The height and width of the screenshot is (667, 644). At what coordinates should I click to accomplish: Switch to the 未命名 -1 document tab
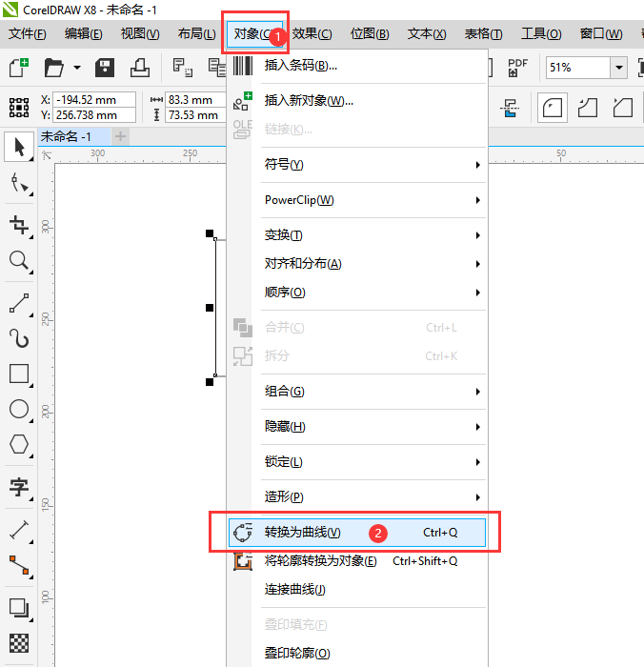pyautogui.click(x=66, y=136)
